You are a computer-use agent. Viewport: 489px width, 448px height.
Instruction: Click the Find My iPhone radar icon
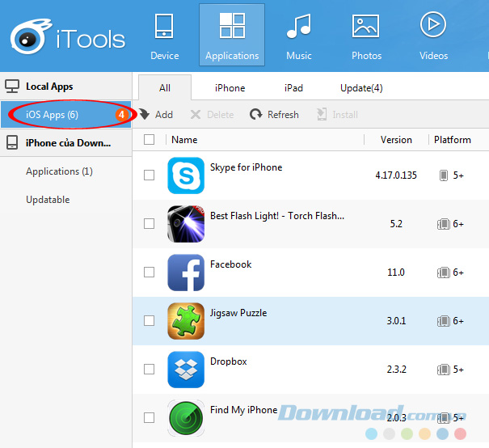pyautogui.click(x=186, y=418)
